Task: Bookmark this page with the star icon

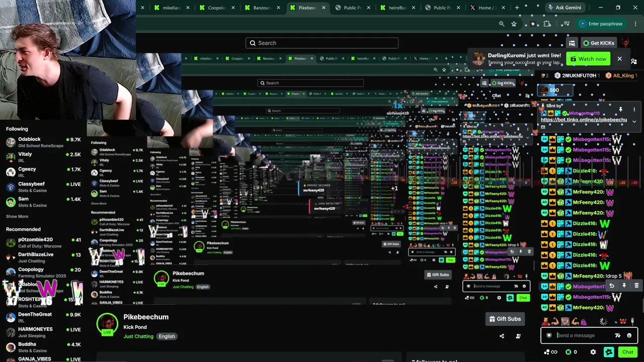Action: (514, 24)
